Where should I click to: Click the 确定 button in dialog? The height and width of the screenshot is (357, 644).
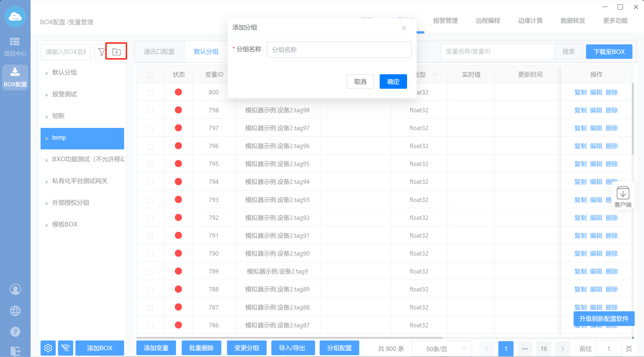tap(393, 81)
